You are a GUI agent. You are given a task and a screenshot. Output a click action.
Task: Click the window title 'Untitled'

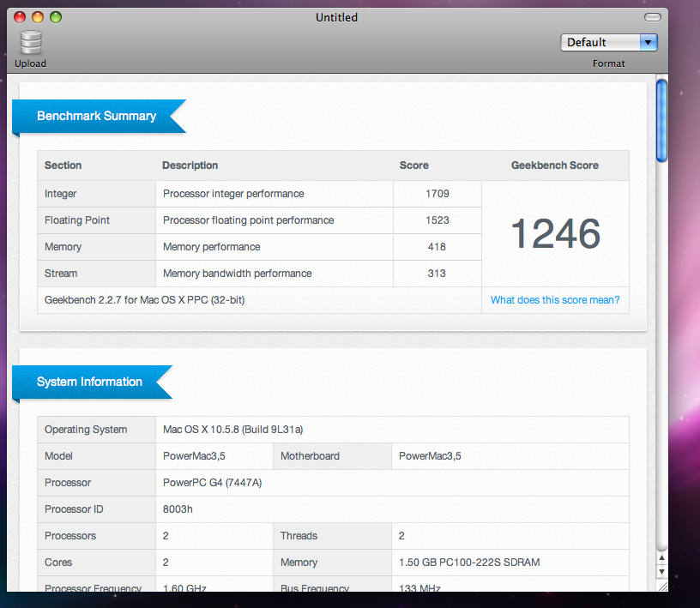336,17
